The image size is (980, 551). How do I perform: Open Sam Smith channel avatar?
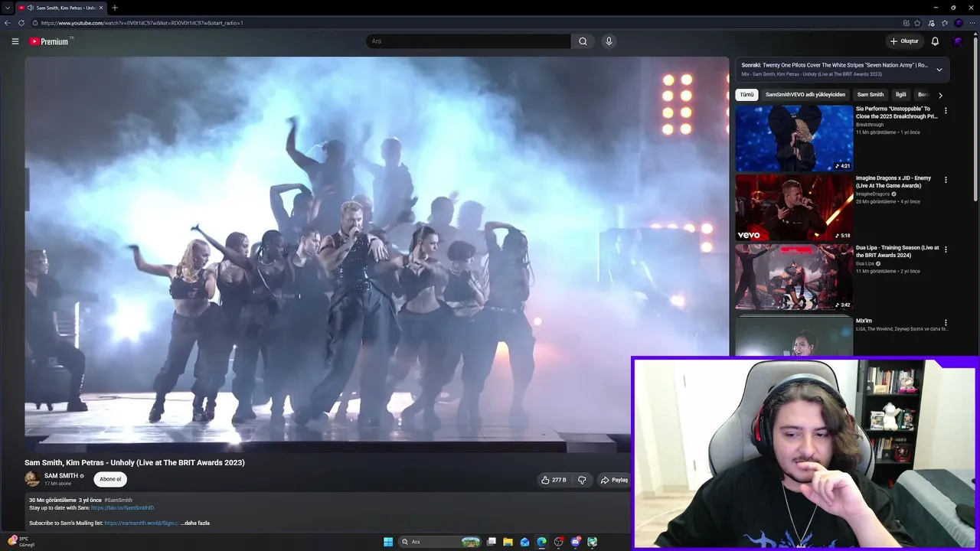32,479
